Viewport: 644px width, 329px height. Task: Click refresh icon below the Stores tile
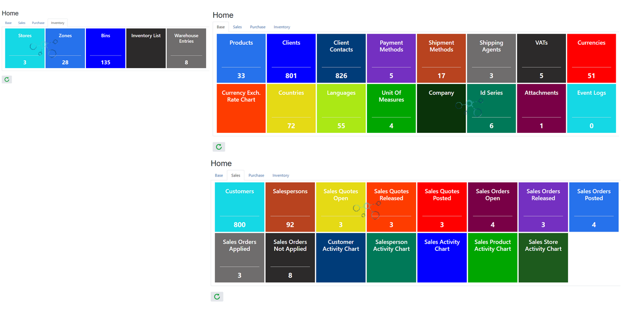7,80
